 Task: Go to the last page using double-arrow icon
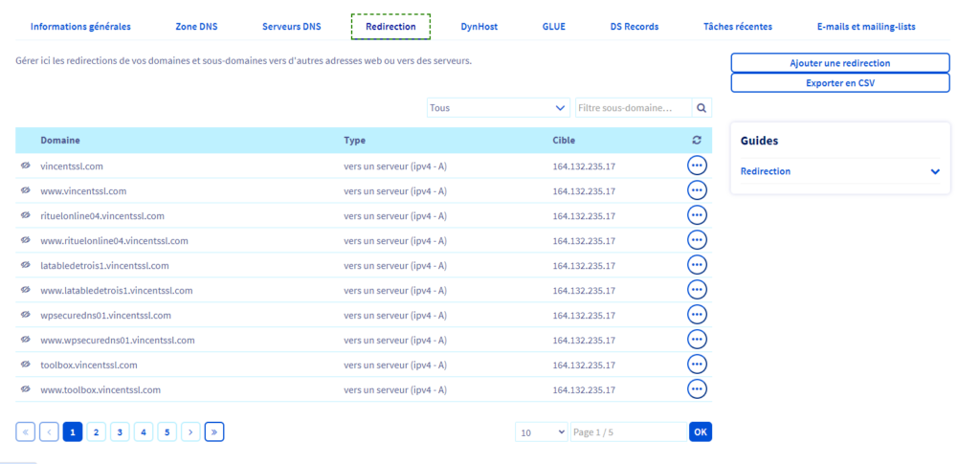coord(214,432)
